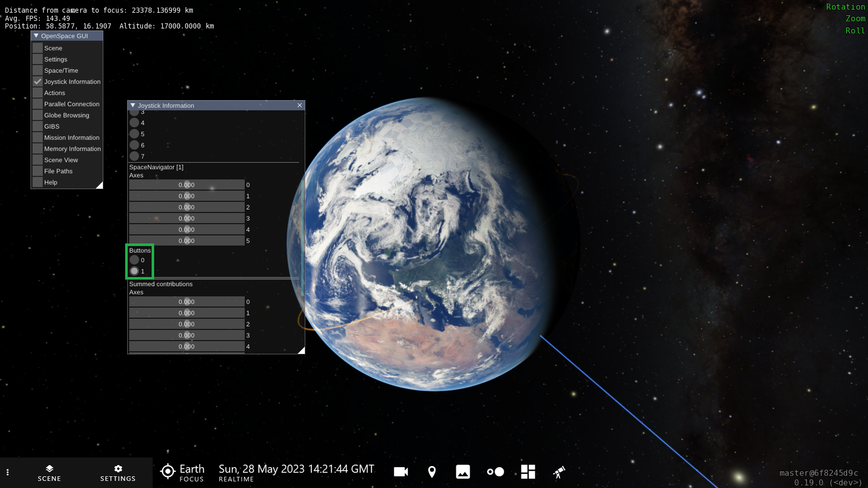Click Summed contributions axis 4 slider
Screen dimensions: 868x488
[187, 346]
